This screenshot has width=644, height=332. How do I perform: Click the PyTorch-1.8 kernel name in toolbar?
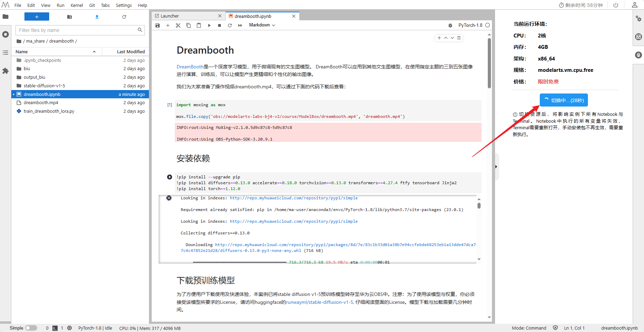coord(470,25)
